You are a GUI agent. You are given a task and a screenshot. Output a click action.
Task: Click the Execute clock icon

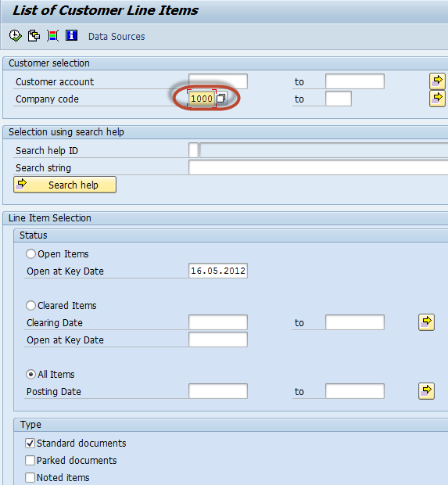coord(15,36)
